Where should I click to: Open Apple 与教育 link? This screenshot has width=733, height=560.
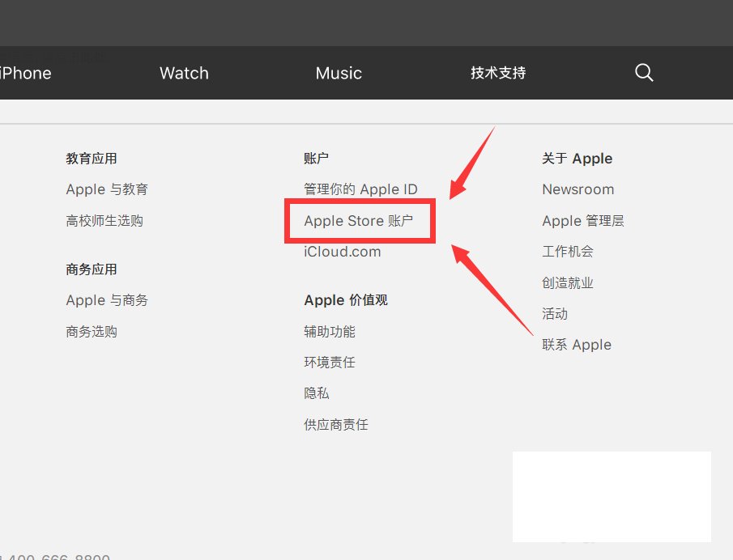[x=107, y=189]
